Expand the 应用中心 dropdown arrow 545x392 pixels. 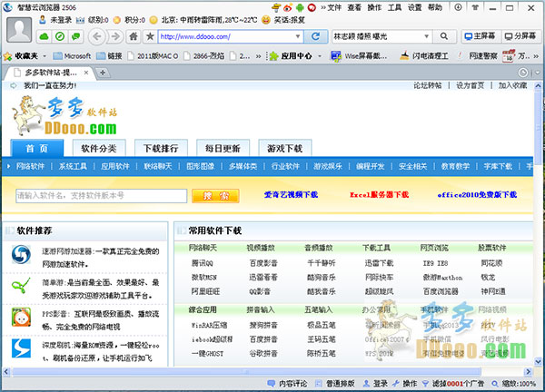tap(320, 56)
